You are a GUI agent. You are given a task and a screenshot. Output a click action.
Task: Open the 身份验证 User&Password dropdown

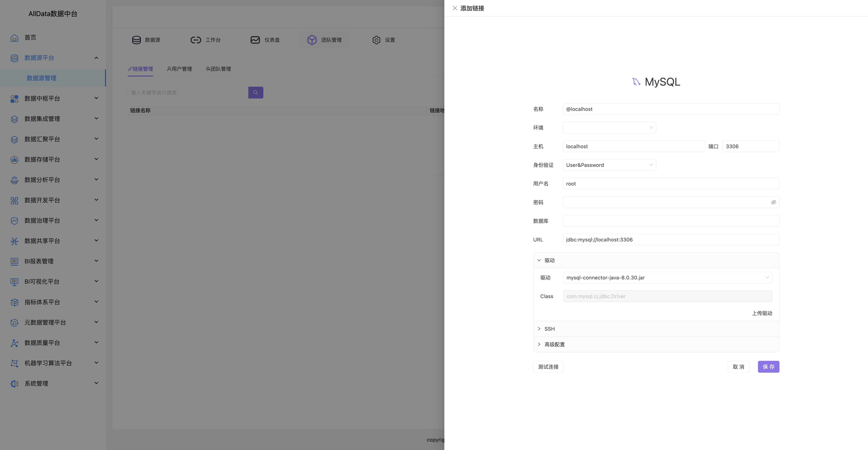coord(609,165)
